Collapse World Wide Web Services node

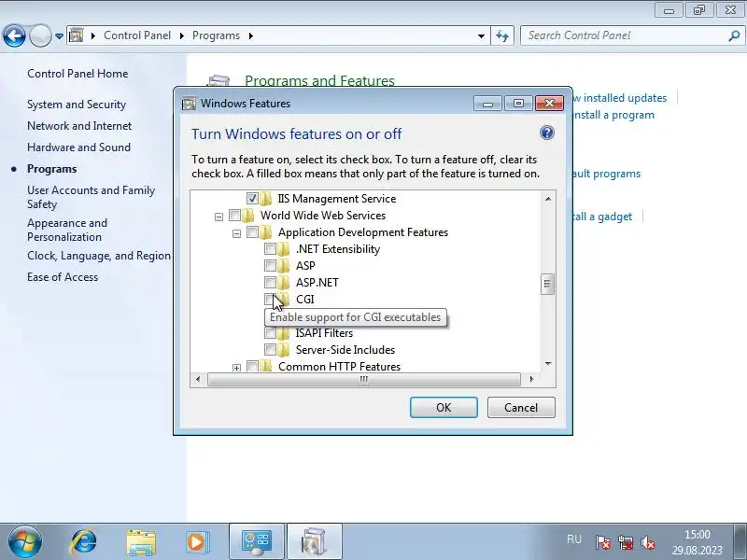218,217
